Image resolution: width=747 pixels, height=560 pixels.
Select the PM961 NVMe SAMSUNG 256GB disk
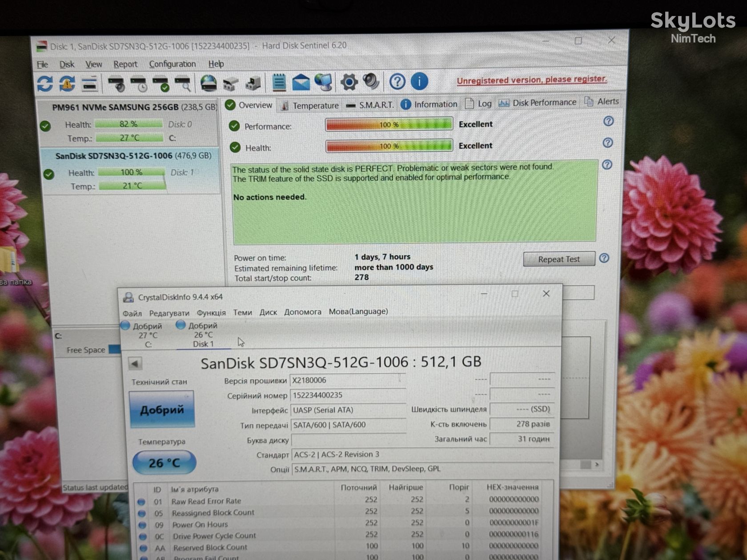point(129,122)
